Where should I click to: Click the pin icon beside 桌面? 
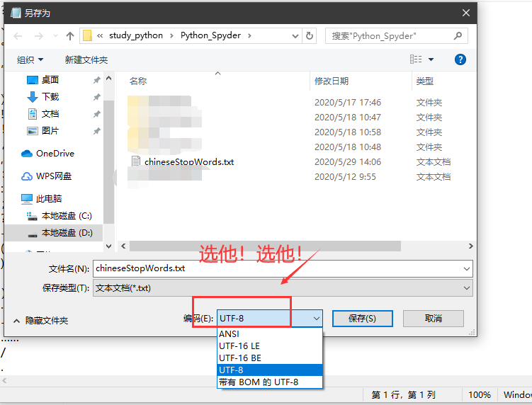tap(97, 80)
